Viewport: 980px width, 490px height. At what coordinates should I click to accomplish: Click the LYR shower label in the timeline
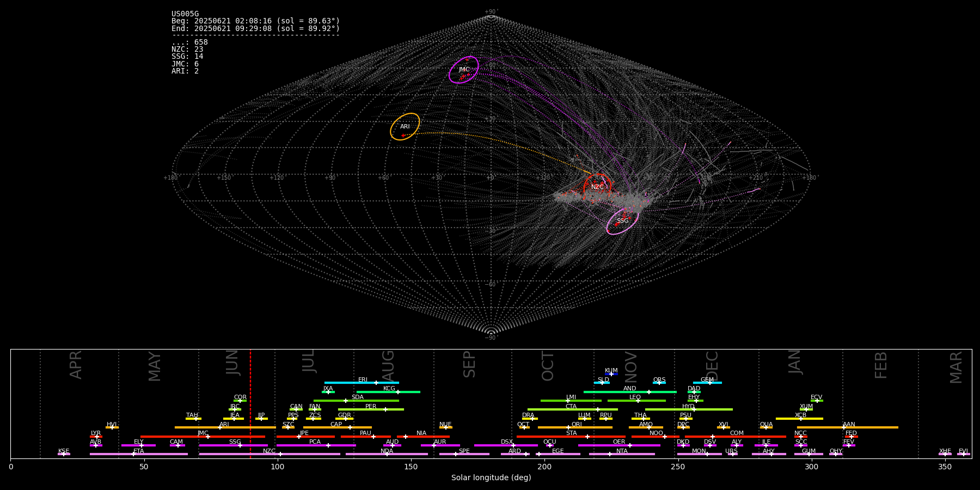point(96,433)
